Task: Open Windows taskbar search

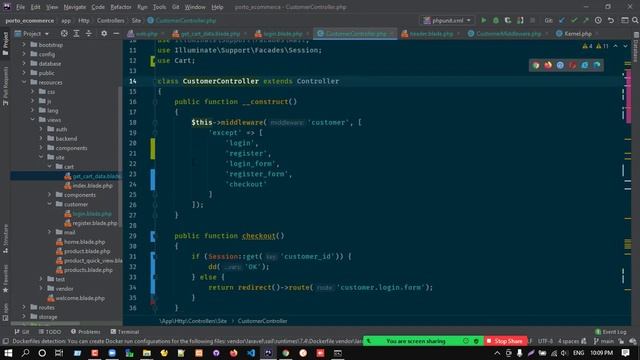Action: coord(25,353)
